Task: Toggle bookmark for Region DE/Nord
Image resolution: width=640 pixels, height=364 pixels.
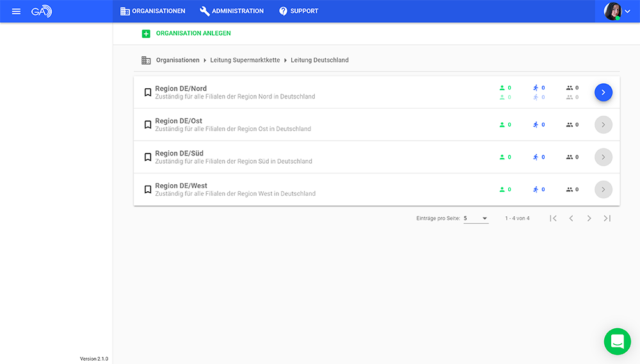Action: coord(148,92)
